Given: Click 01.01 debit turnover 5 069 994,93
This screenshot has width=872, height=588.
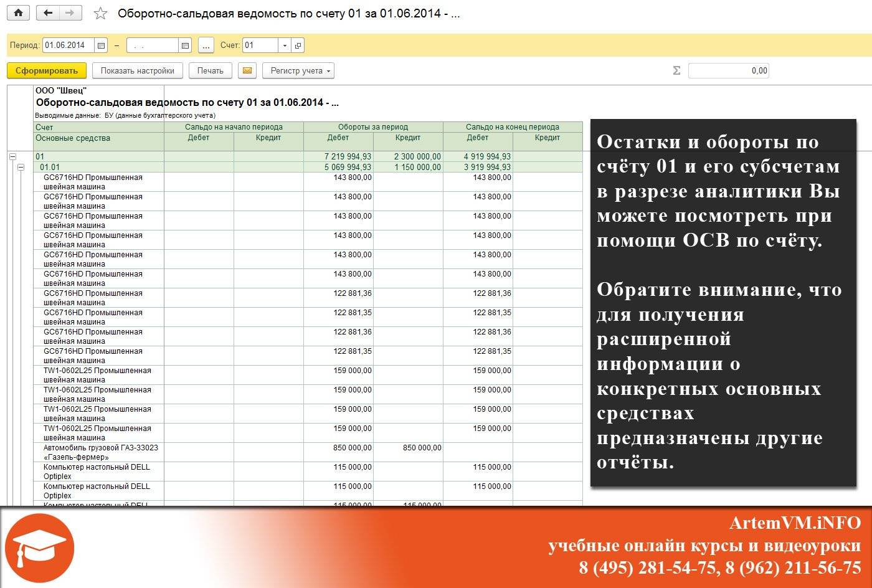Looking at the screenshot, I should [348, 167].
